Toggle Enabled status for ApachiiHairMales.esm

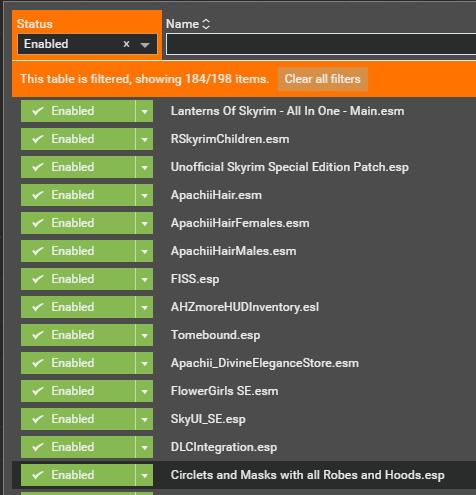coord(78,251)
